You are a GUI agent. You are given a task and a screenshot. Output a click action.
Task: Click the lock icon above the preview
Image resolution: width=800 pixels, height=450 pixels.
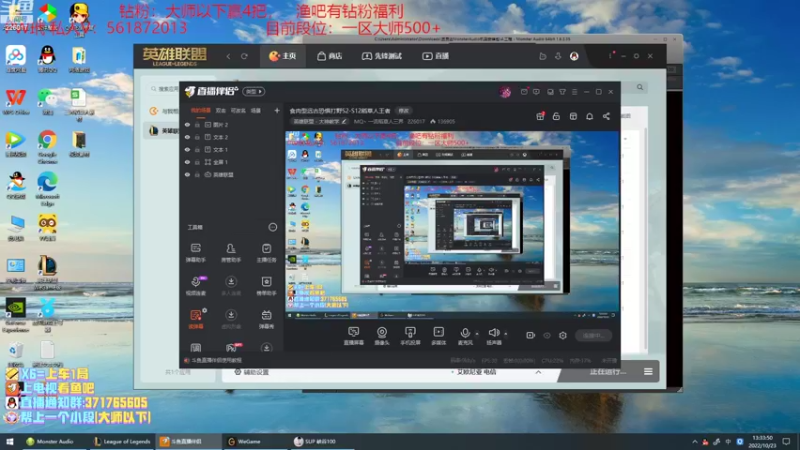tap(556, 116)
